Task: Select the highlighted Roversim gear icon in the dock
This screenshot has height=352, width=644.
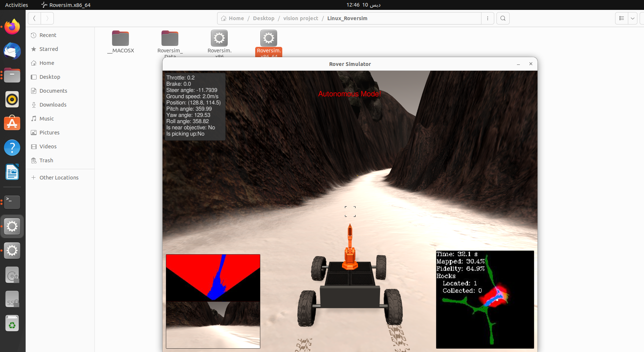Action: (x=12, y=226)
